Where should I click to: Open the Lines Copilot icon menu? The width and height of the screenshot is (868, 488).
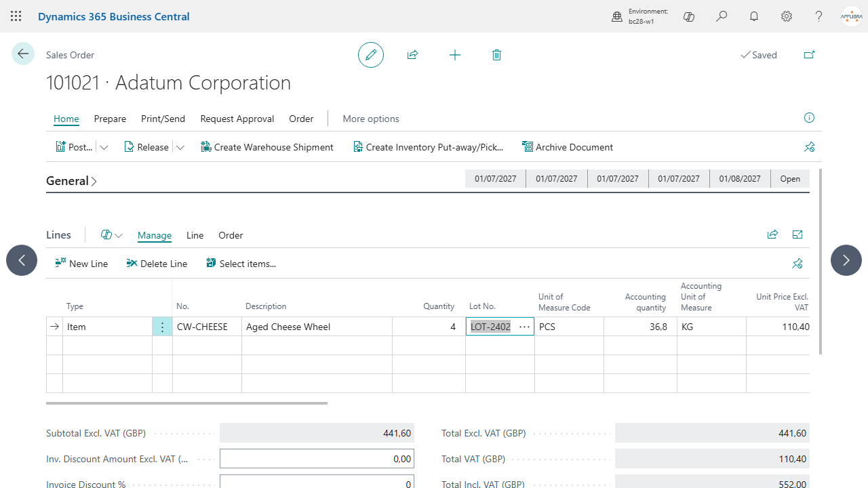coord(111,235)
